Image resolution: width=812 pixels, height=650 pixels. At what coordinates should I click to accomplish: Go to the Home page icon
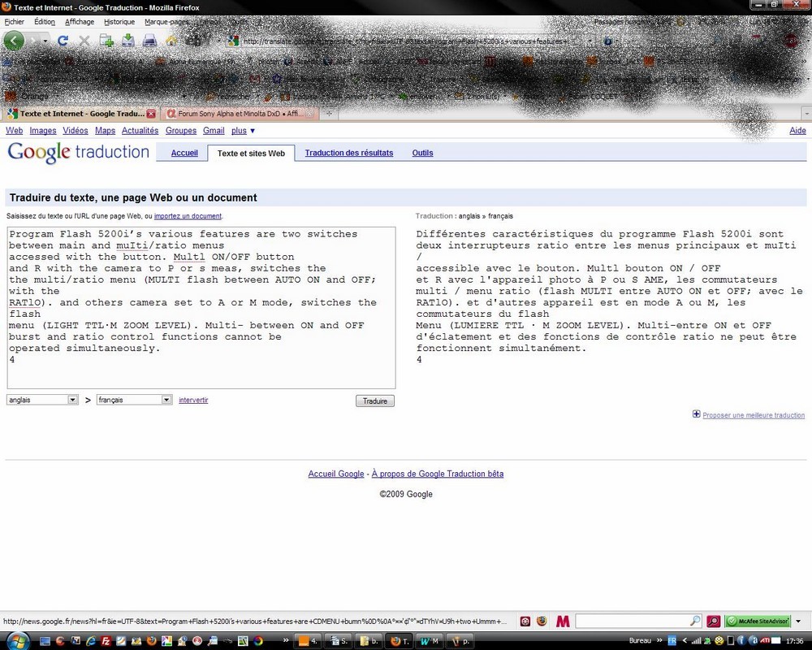point(171,41)
